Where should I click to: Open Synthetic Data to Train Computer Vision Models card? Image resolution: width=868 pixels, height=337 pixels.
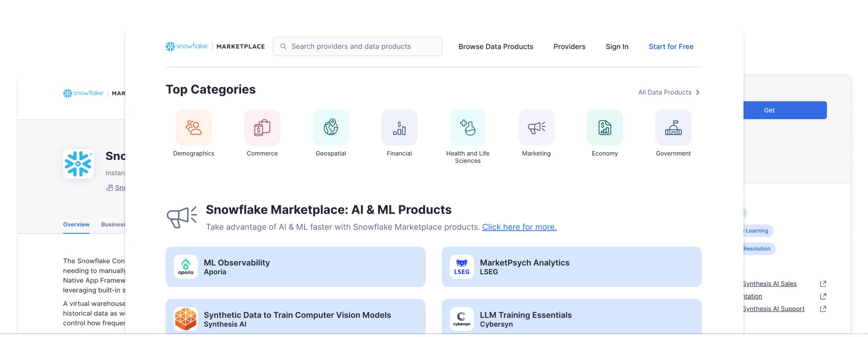tap(296, 317)
